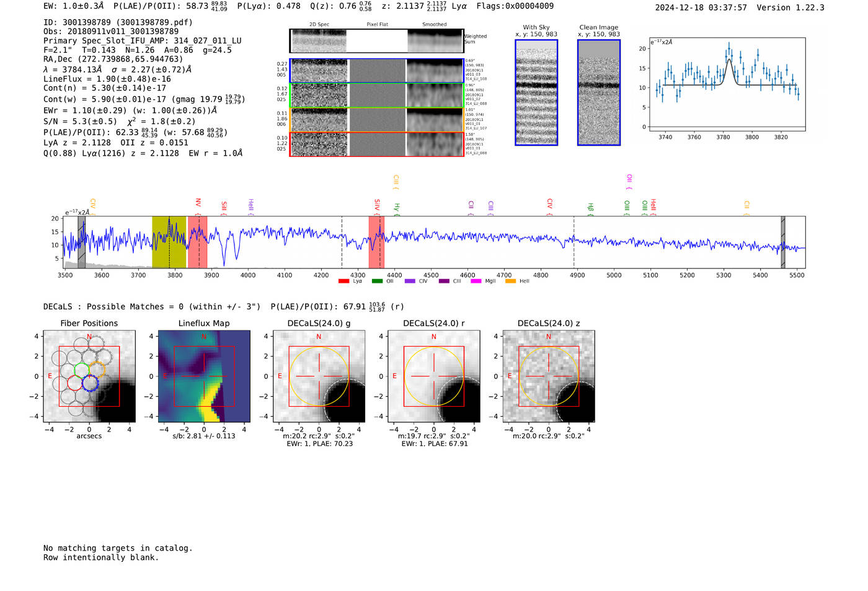Open the DECaLS(24.0) g image
Image resolution: width=868 pixels, height=591 pixels.
click(319, 376)
